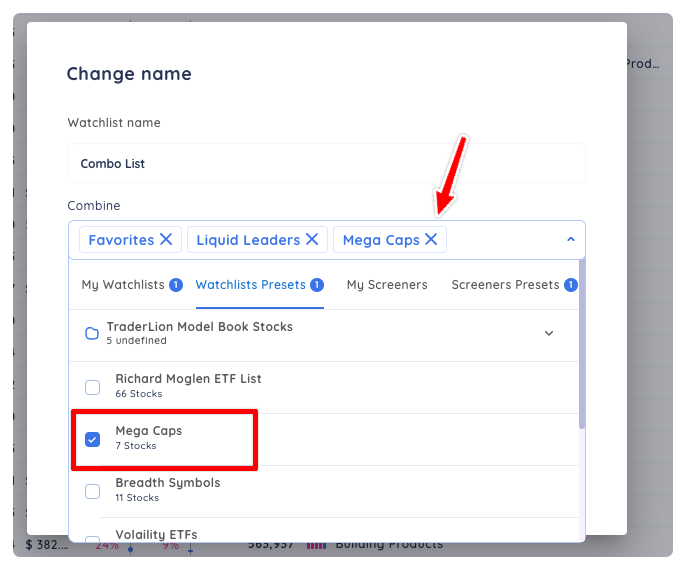The width and height of the screenshot is (686, 570).
Task: Remove the Mega Caps chip
Action: [431, 239]
